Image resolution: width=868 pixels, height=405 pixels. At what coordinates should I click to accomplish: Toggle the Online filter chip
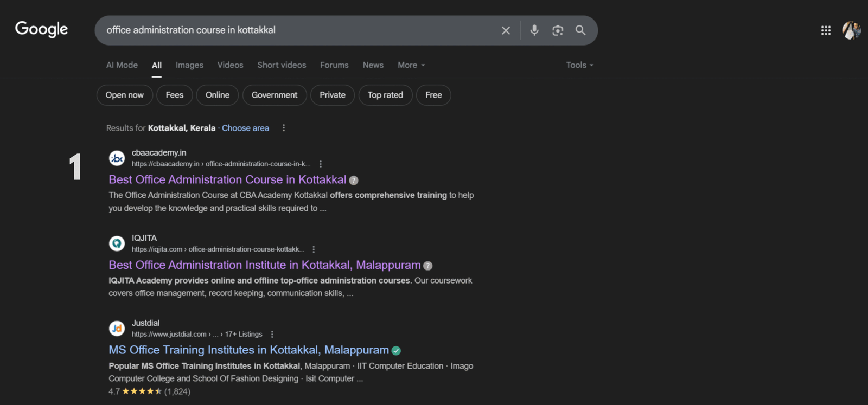218,95
